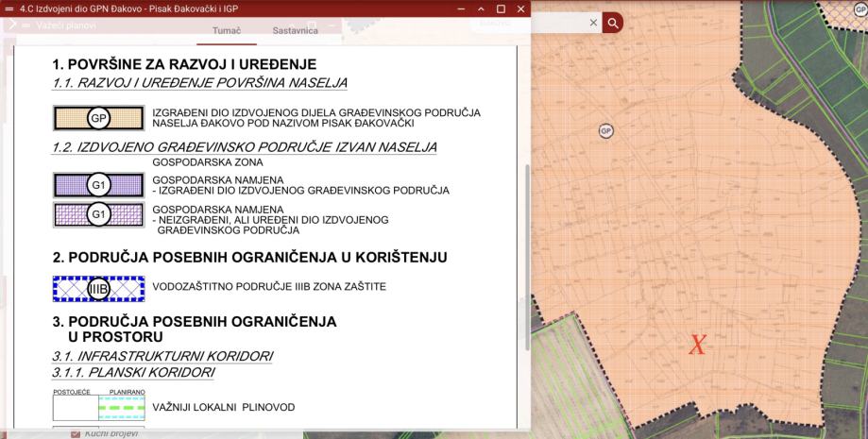Image resolution: width=868 pixels, height=439 pixels.
Task: Click the GP legend swatch for izgrađeni dio
Action: coord(98,118)
